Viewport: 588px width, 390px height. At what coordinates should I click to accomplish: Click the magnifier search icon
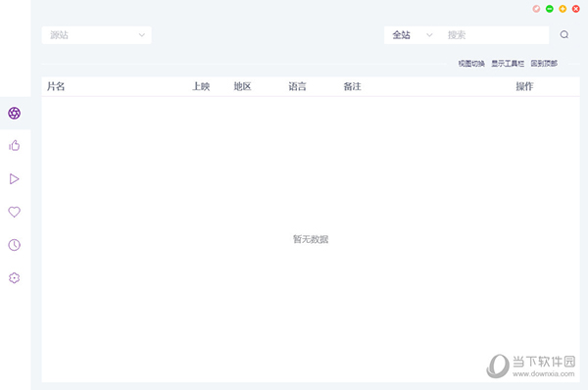[x=564, y=35]
